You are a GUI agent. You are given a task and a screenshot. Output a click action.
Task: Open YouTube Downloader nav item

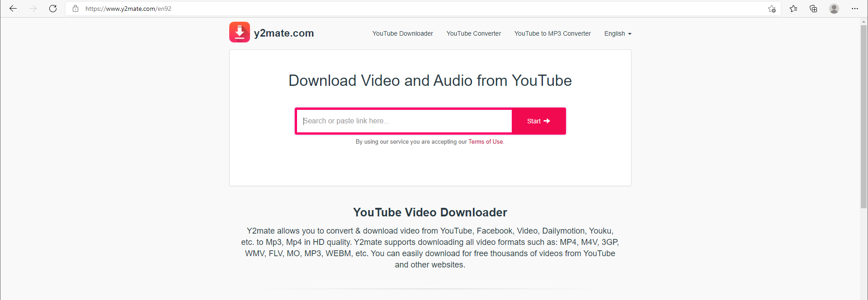[402, 33]
